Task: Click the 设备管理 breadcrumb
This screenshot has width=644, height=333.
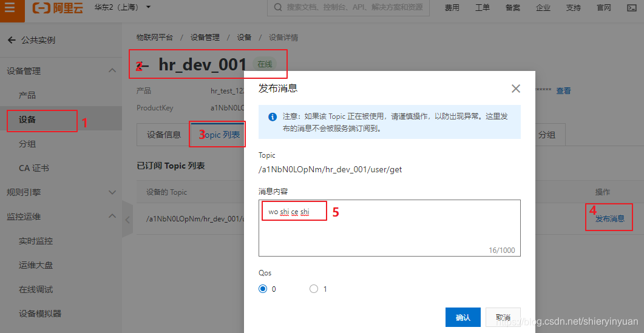Action: 205,38
